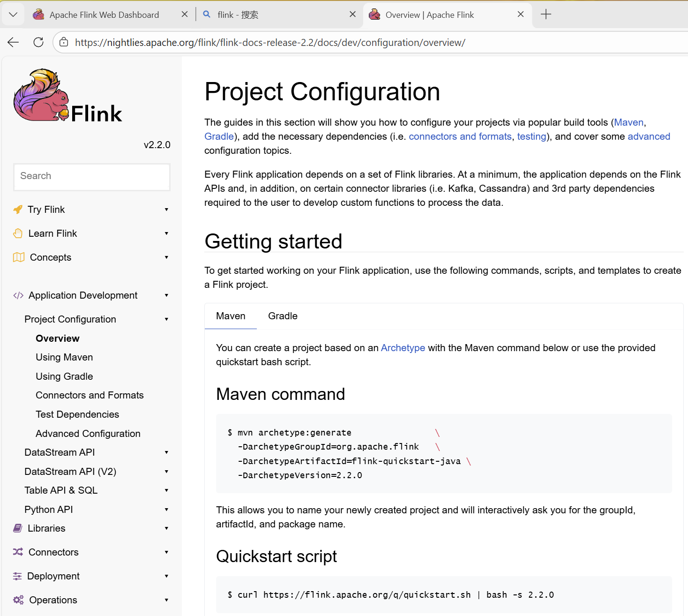The image size is (688, 616).
Task: Follow the connectors and formats link
Action: [x=460, y=136]
